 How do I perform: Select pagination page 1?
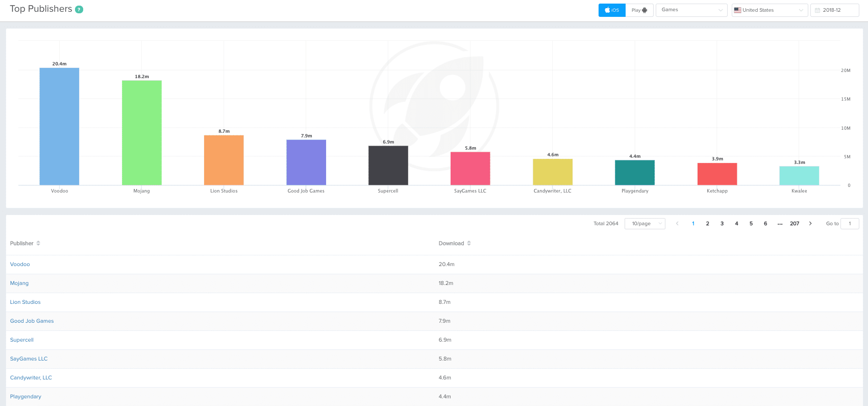tap(693, 224)
